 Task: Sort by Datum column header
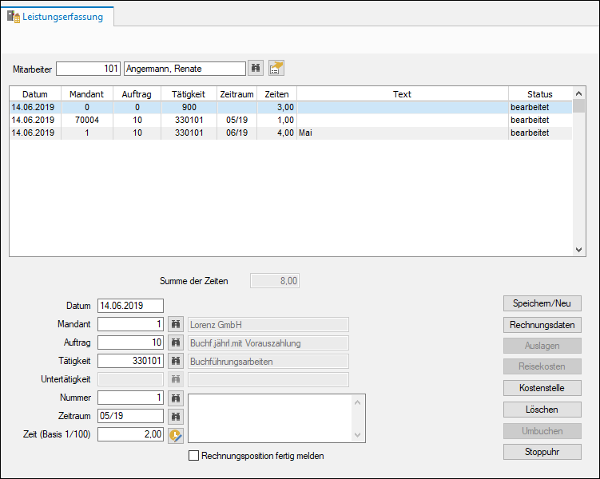click(x=35, y=94)
